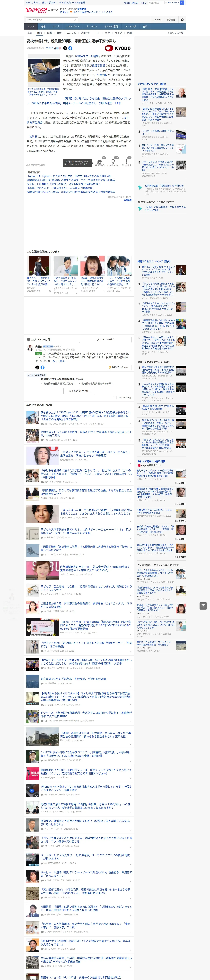Image resolution: width=210 pixels, height=980 pixels.
Task: Open the トピックス一覧 link
Action: [x=175, y=33]
